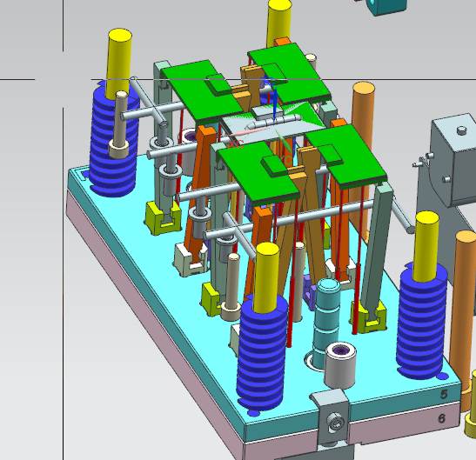The image size is (476, 460).
Task: Select the yellow guide pillar at front center
Action: (266, 277)
